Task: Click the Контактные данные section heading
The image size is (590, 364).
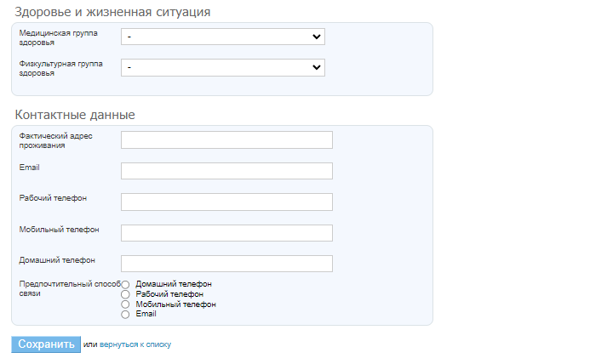Action: [x=75, y=115]
